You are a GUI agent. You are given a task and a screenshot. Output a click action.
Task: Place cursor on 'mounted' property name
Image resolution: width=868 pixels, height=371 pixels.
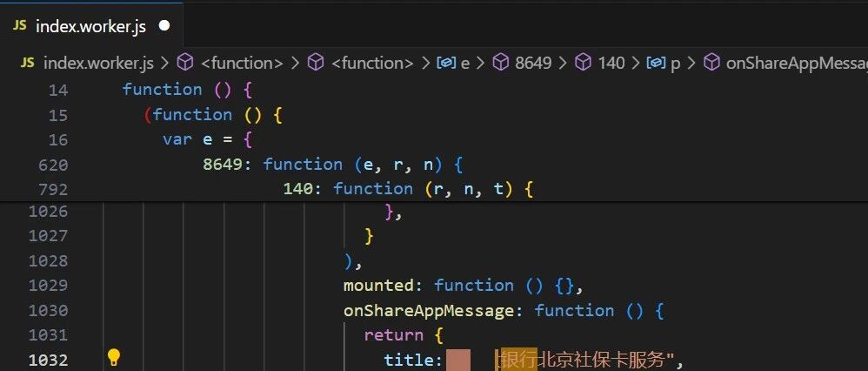pos(378,286)
